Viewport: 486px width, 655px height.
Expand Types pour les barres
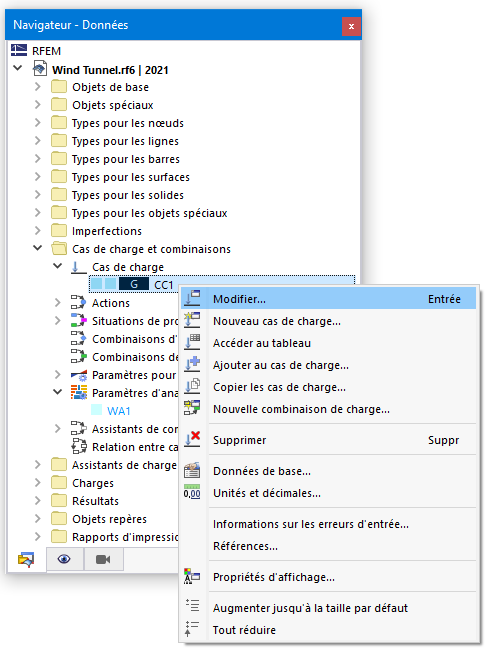click(x=38, y=158)
